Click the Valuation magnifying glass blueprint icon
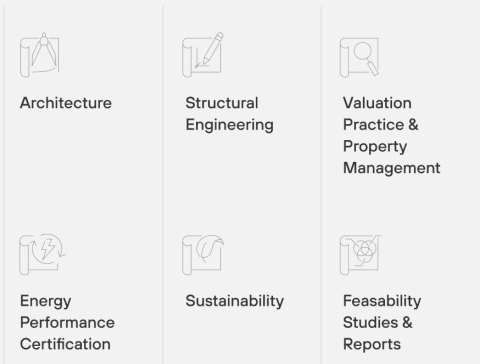The image size is (480, 364). [x=359, y=57]
